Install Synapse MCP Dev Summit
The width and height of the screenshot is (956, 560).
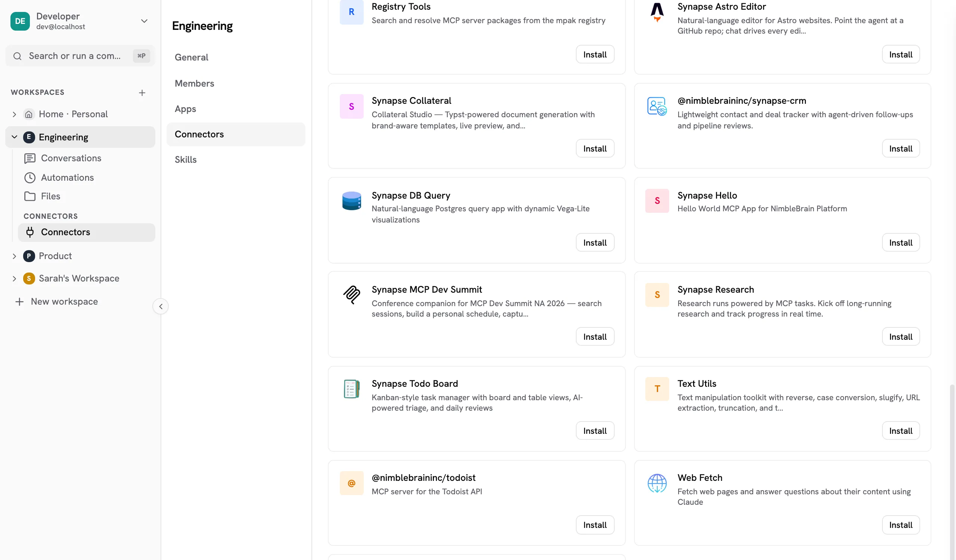tap(595, 336)
